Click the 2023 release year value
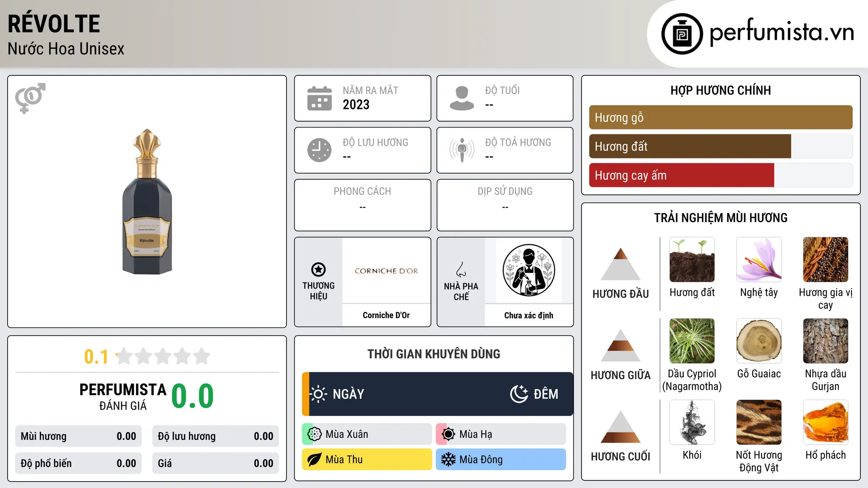The height and width of the screenshot is (488, 868). point(356,105)
